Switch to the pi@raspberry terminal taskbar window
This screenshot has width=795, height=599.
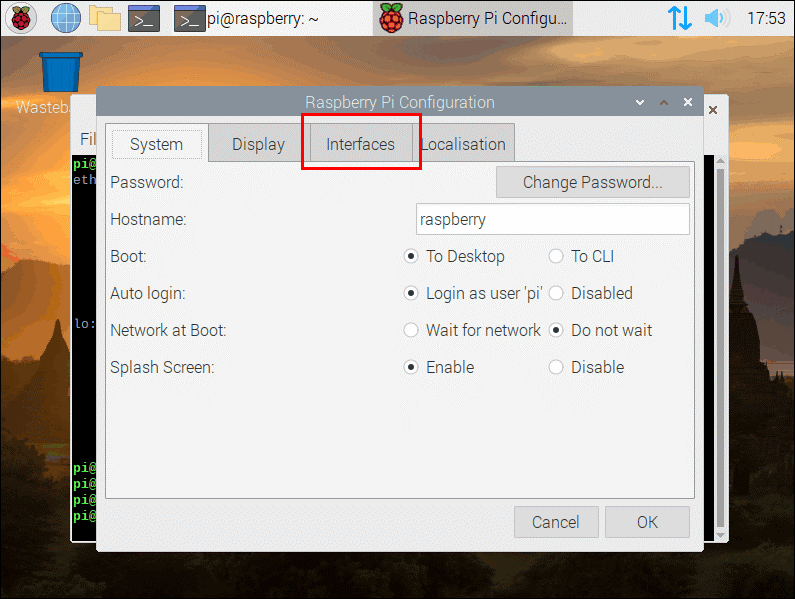point(246,18)
